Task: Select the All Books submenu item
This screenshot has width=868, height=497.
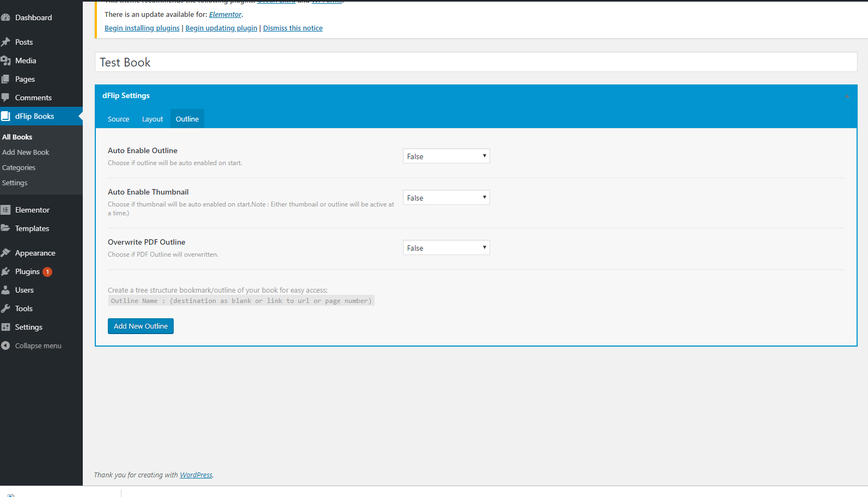Action: point(17,137)
